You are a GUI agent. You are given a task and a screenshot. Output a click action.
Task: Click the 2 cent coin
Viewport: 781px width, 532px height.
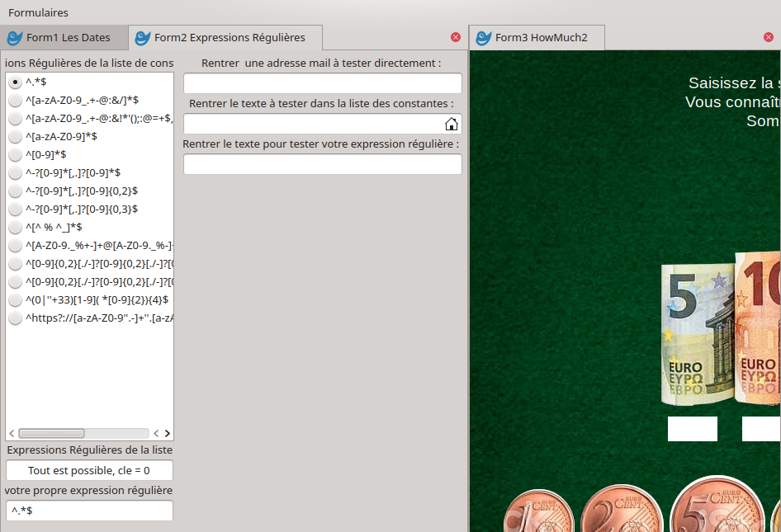pos(622,509)
